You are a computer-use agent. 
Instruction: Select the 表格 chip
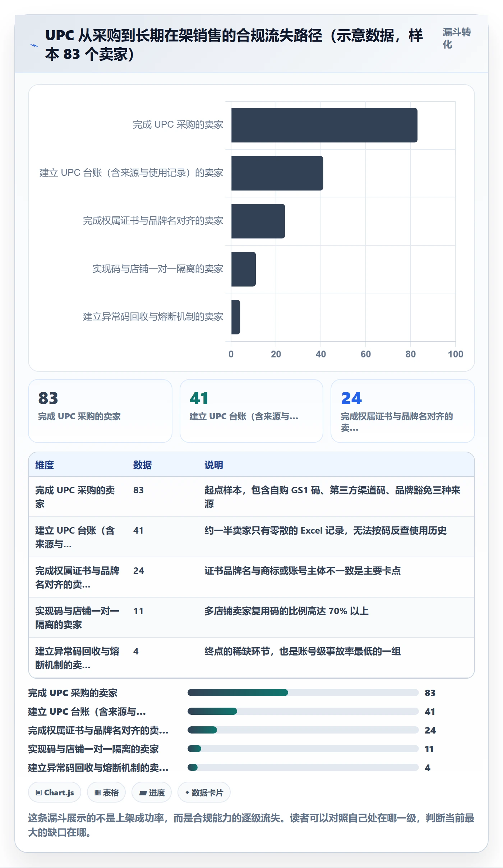click(x=106, y=792)
